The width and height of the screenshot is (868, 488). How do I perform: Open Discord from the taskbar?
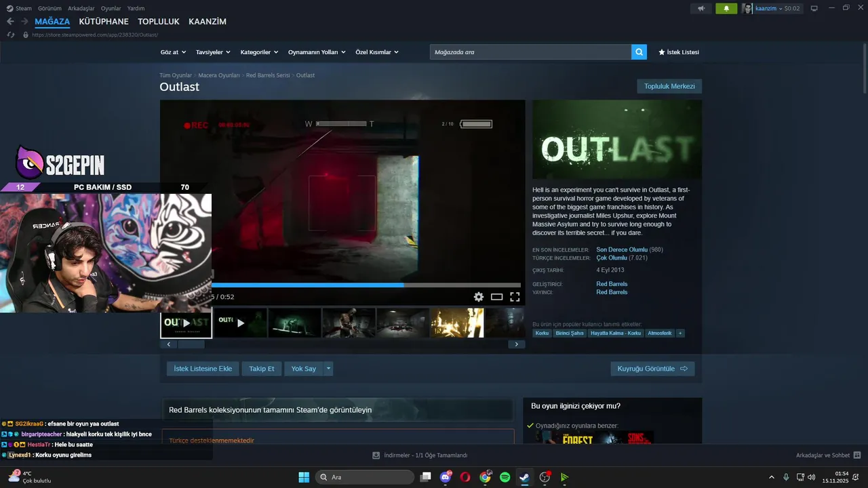[x=446, y=477]
